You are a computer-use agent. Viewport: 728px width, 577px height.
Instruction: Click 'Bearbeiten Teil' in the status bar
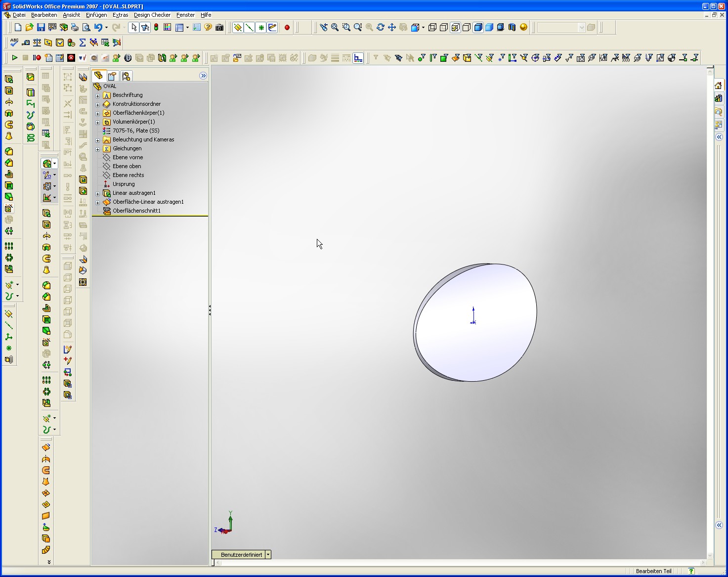pyautogui.click(x=653, y=571)
